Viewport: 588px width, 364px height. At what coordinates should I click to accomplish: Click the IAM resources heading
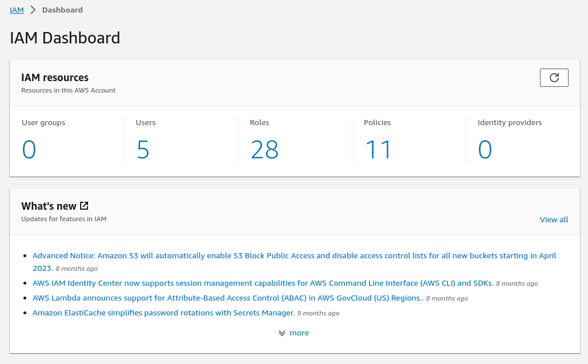coord(55,78)
